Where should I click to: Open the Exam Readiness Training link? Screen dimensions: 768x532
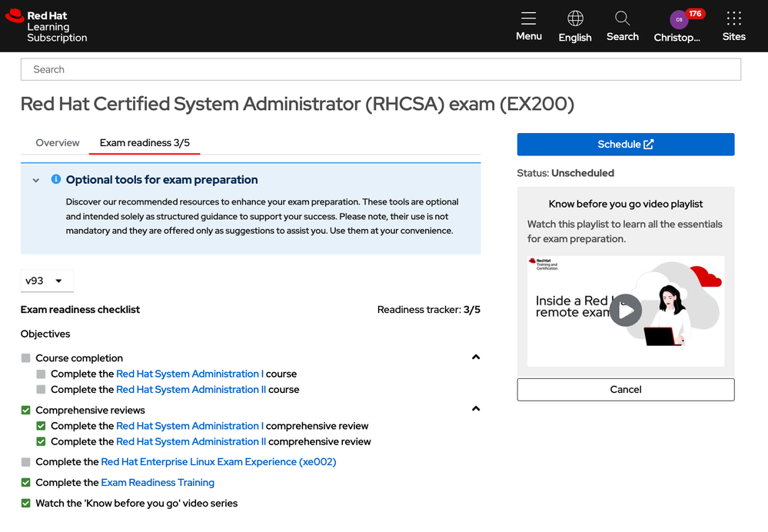coord(157,482)
